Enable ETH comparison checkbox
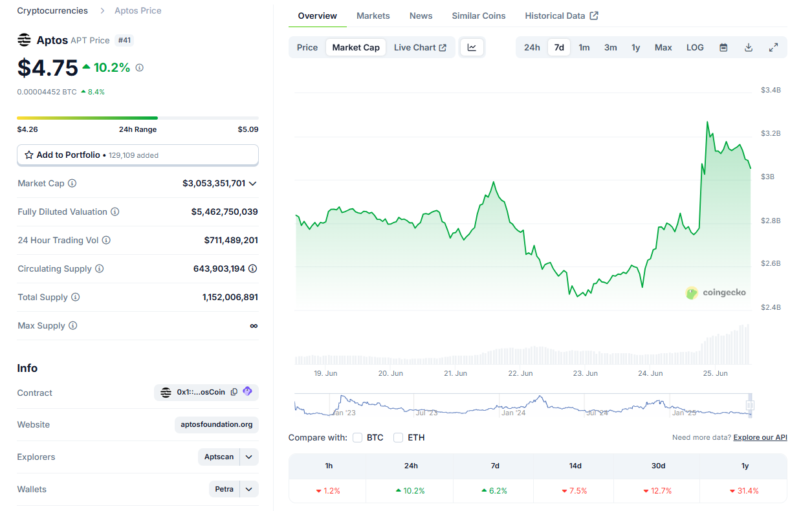The width and height of the screenshot is (812, 511). pyautogui.click(x=398, y=438)
